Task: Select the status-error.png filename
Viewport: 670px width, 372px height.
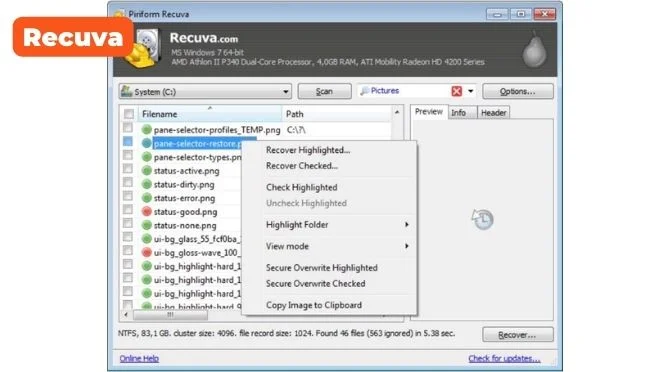Action: point(184,198)
